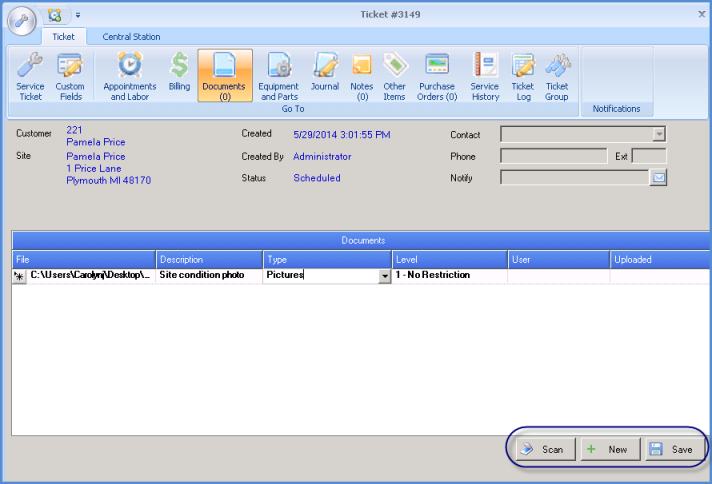Screen dimensions: 712x484
Task: Open Custom Fields in the ribbon
Action: click(x=70, y=76)
